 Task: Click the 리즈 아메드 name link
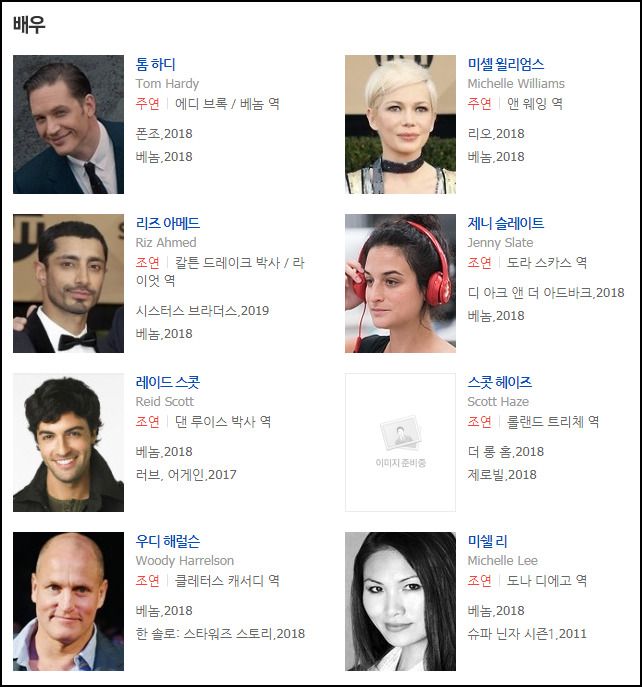168,223
